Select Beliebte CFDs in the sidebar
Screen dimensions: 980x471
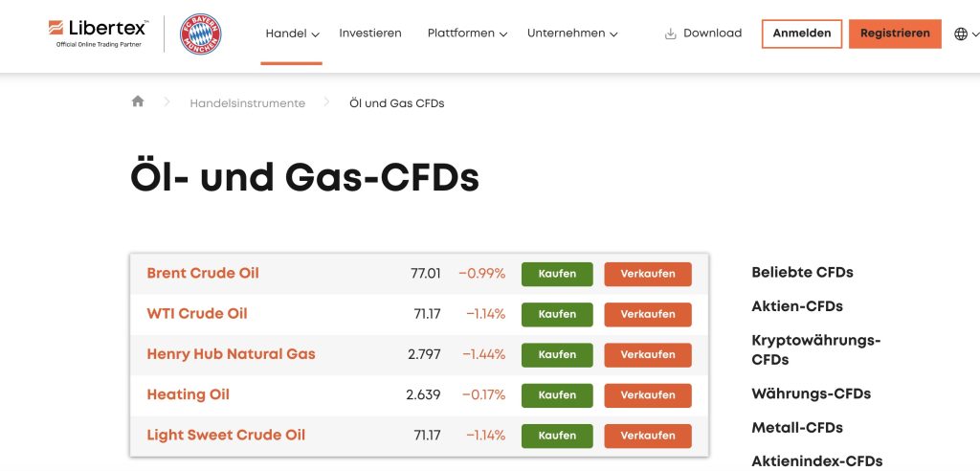(802, 272)
